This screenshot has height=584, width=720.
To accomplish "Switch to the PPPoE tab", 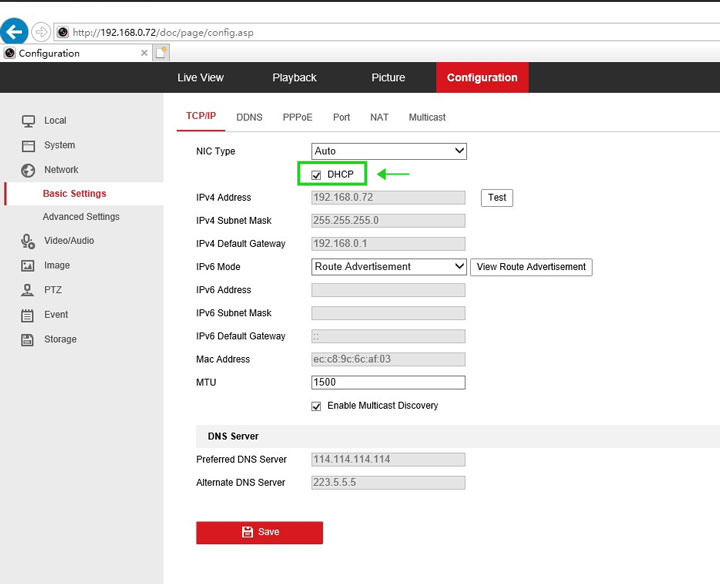I will pyautogui.click(x=297, y=118).
